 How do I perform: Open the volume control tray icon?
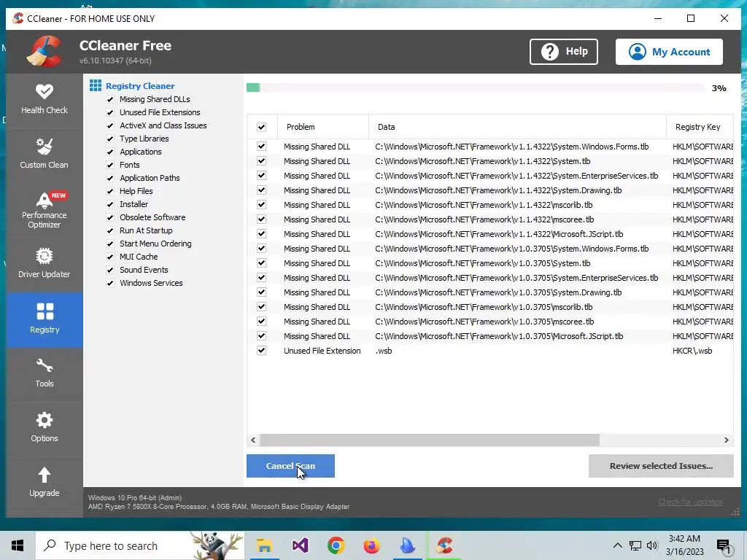click(x=652, y=545)
